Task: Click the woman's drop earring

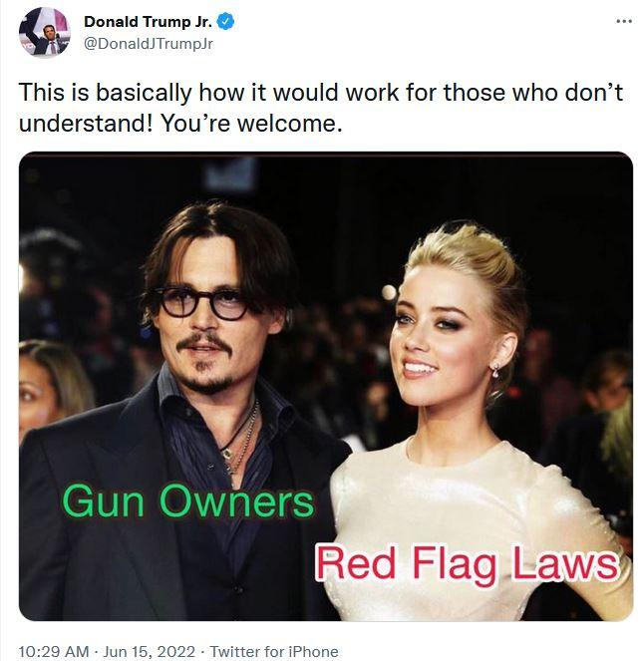Action: pyautogui.click(x=496, y=371)
